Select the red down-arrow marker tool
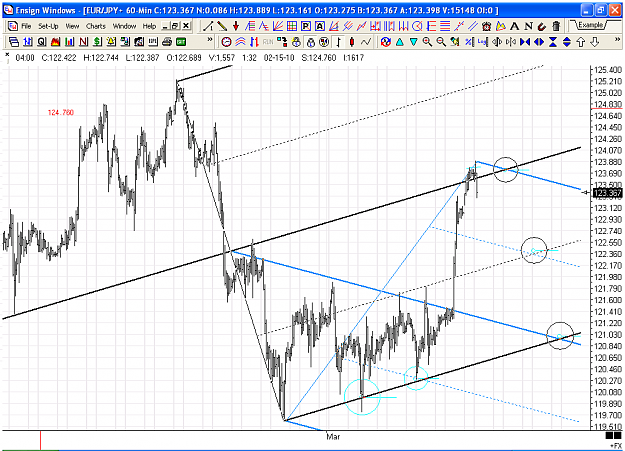 (236, 26)
